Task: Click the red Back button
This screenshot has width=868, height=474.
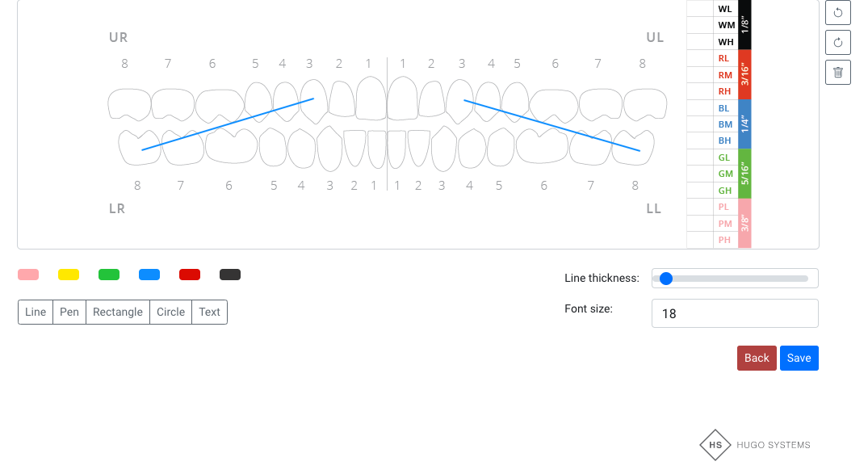Action: [x=757, y=358]
